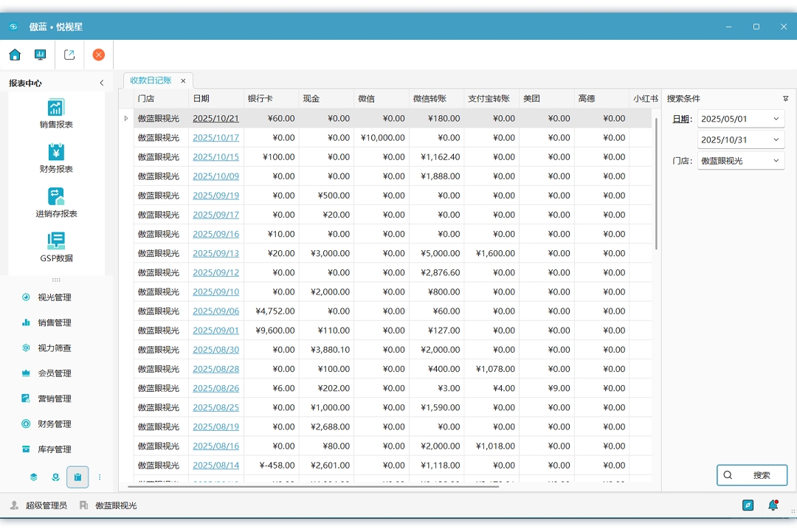Open the monitor dashboard toolbar icon
Screen dimensions: 797x532
(x=40, y=55)
